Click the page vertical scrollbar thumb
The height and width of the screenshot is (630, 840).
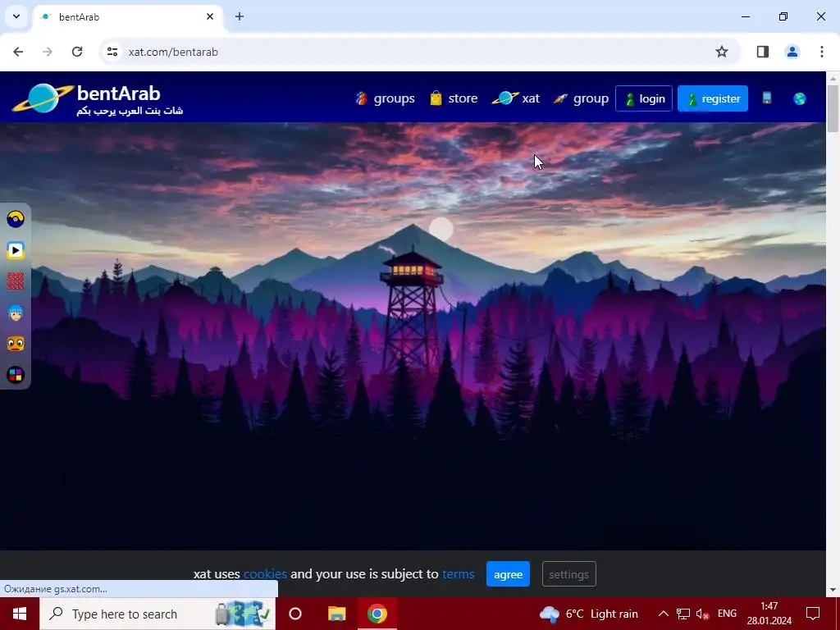tap(833, 108)
